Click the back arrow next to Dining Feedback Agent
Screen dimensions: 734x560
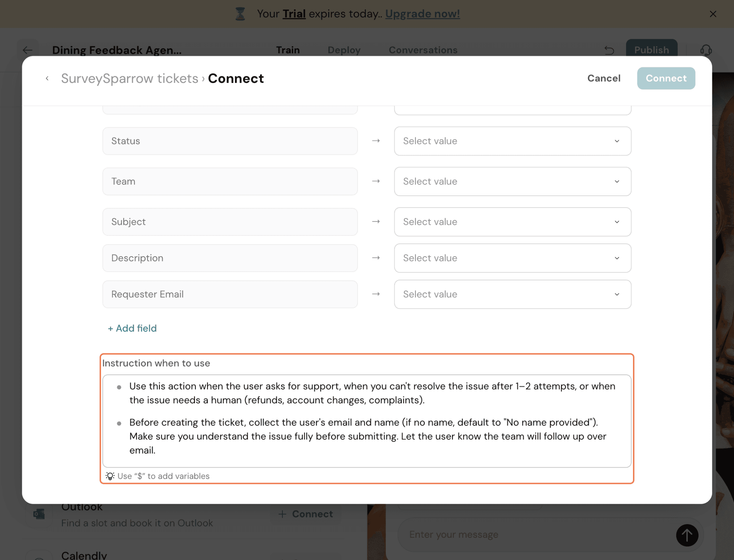28,50
